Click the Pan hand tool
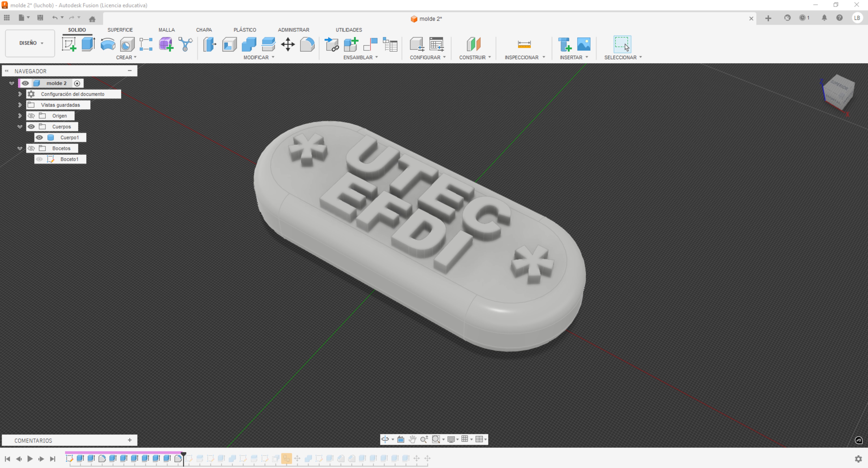 (412, 439)
